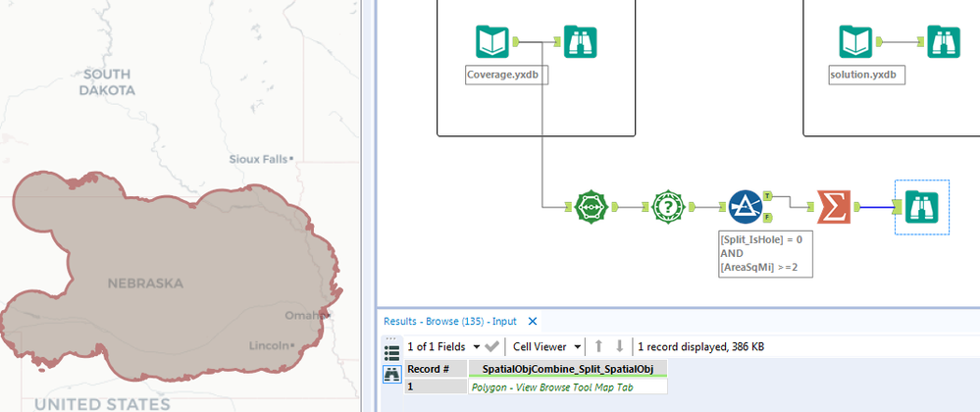Apply field selection checkmark in Results

click(x=491, y=345)
